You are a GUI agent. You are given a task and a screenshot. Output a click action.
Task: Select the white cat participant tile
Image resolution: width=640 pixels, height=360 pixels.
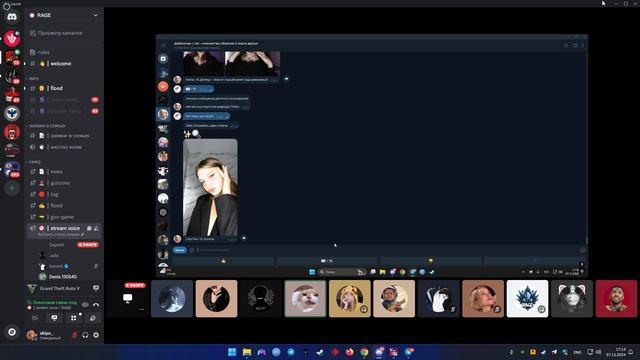point(305,299)
